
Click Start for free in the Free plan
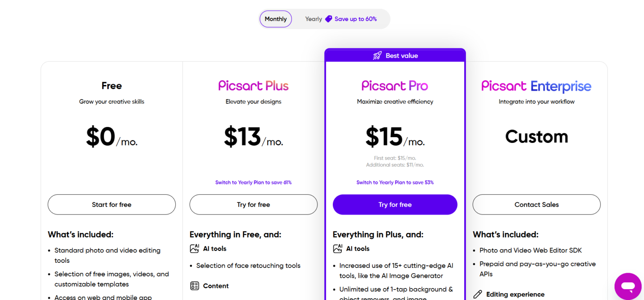112,204
